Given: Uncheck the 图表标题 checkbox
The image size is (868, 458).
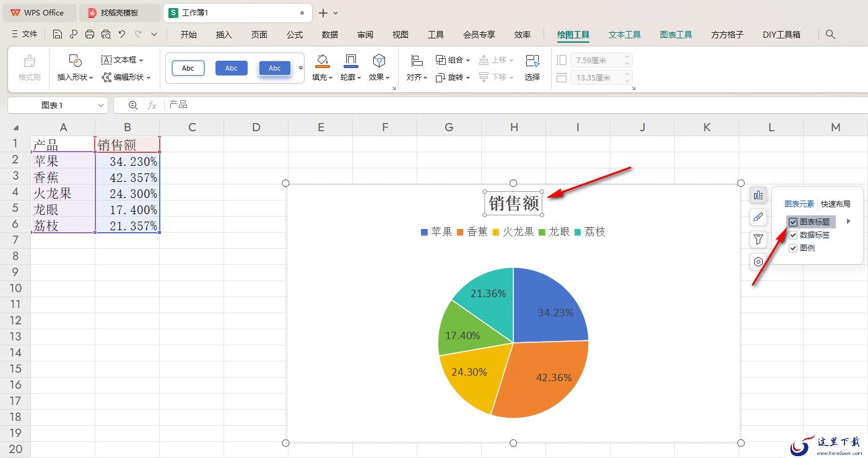Looking at the screenshot, I should 793,222.
